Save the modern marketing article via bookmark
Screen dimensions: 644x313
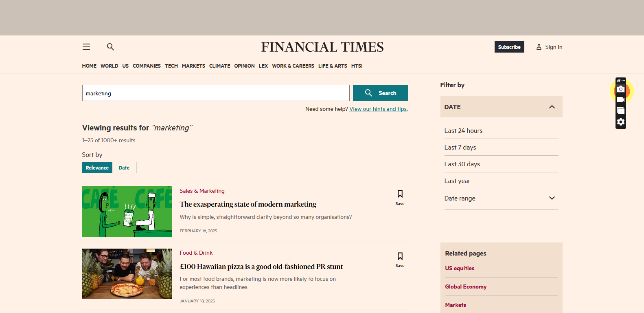point(400,197)
